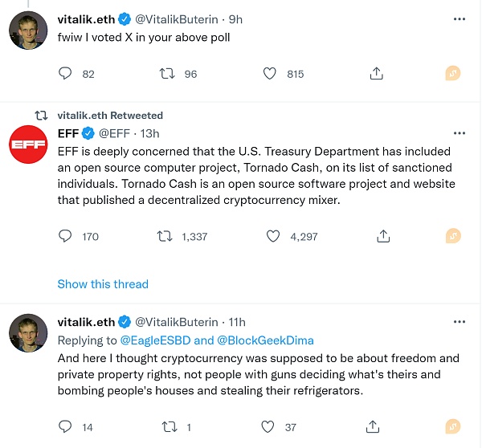Retweet the EFF tweet with 1,337 retweets
This screenshot has width=482, height=448.
[164, 236]
